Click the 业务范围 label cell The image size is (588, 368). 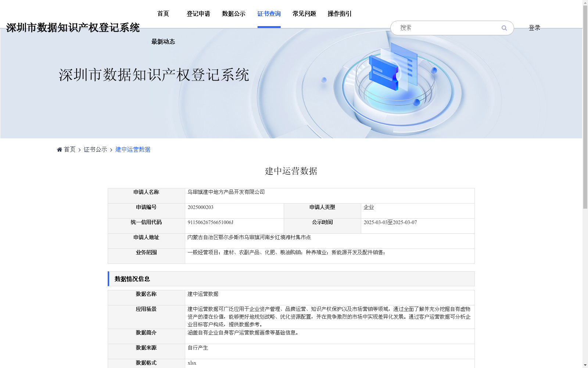coord(146,256)
